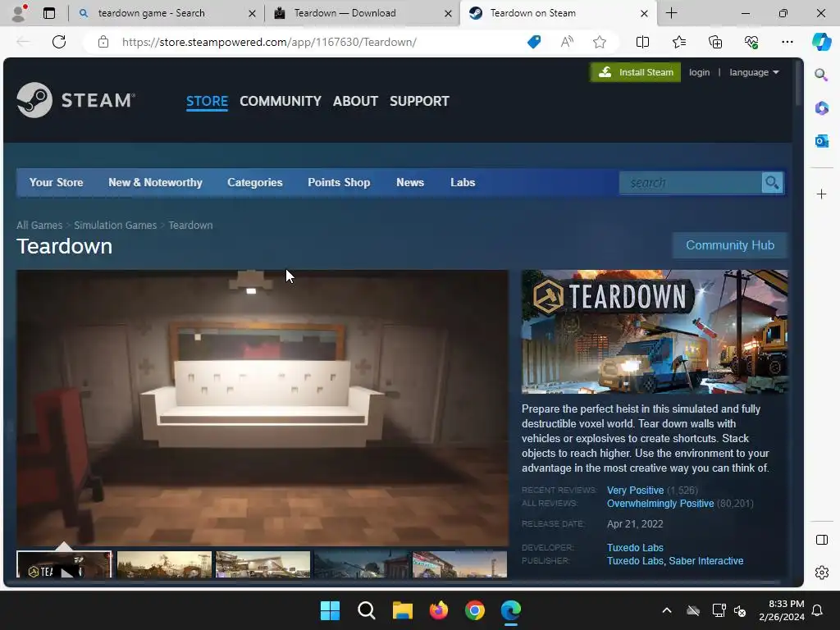Click the Steam logo
Image resolution: width=840 pixels, height=630 pixels.
tap(75, 100)
